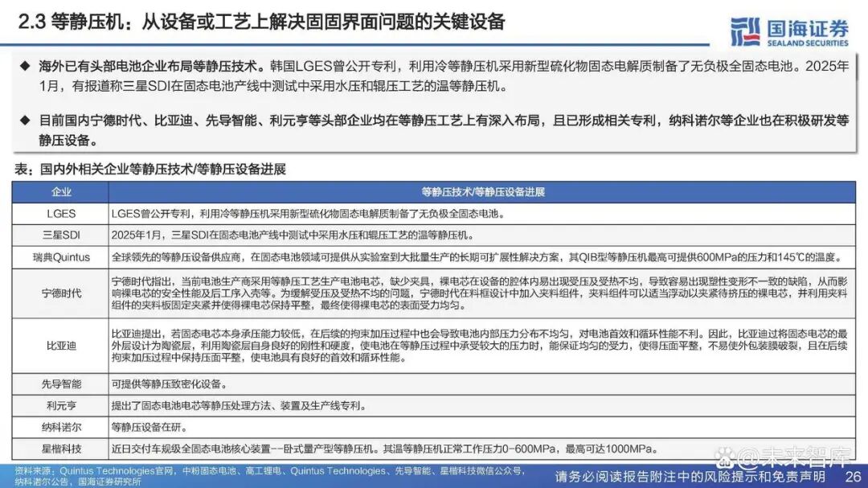868x488 pixels.
Task: Select the '比亚迪' company cell
Action: (60, 346)
